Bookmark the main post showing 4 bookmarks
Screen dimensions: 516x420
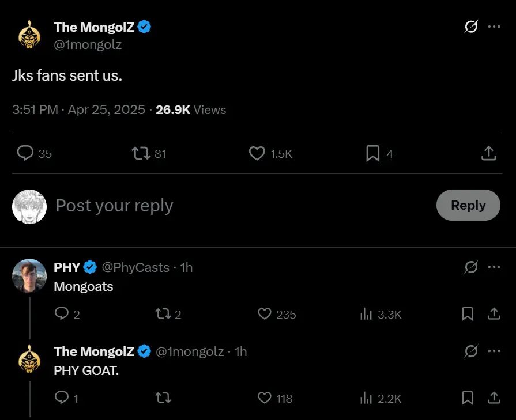[x=373, y=153]
